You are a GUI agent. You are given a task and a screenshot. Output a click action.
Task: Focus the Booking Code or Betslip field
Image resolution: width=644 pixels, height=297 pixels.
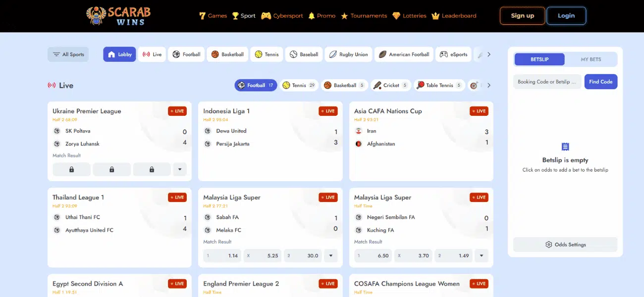pos(547,82)
